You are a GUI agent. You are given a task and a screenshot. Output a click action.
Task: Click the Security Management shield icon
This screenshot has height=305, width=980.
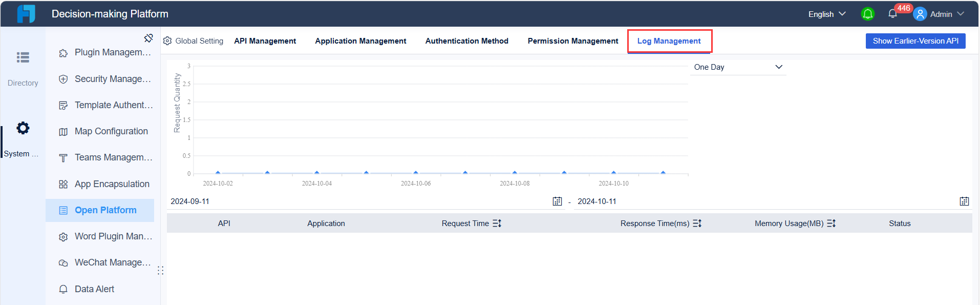point(63,79)
